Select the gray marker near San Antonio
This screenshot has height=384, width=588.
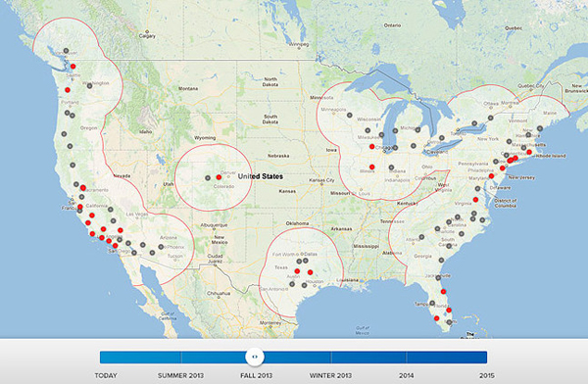[x=292, y=284]
